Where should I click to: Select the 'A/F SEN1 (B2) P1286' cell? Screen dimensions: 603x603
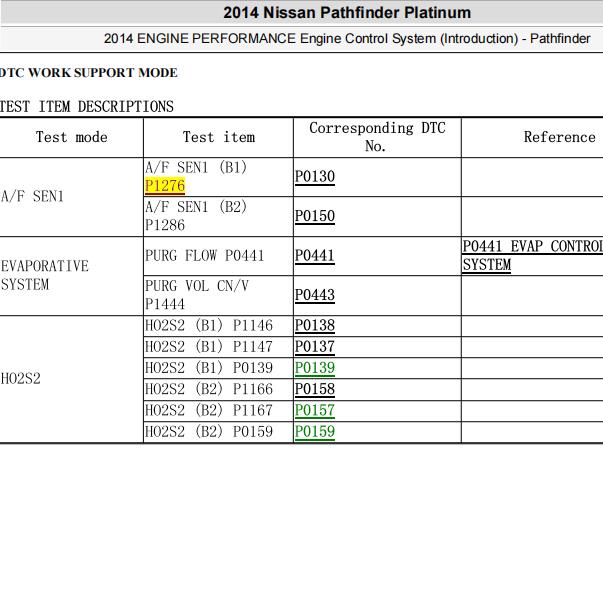pos(218,217)
